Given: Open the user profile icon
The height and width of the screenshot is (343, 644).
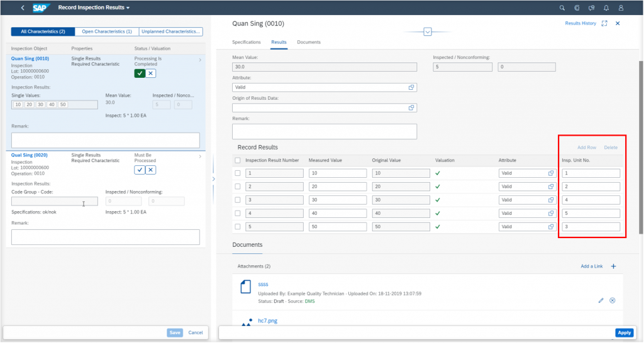Looking at the screenshot, I should point(621,8).
